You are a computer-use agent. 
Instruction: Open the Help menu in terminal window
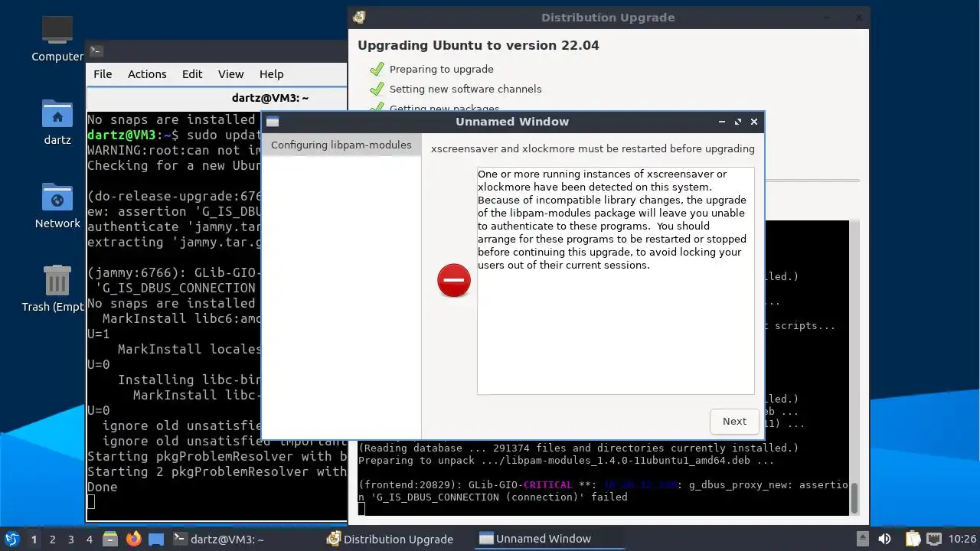[x=271, y=74]
